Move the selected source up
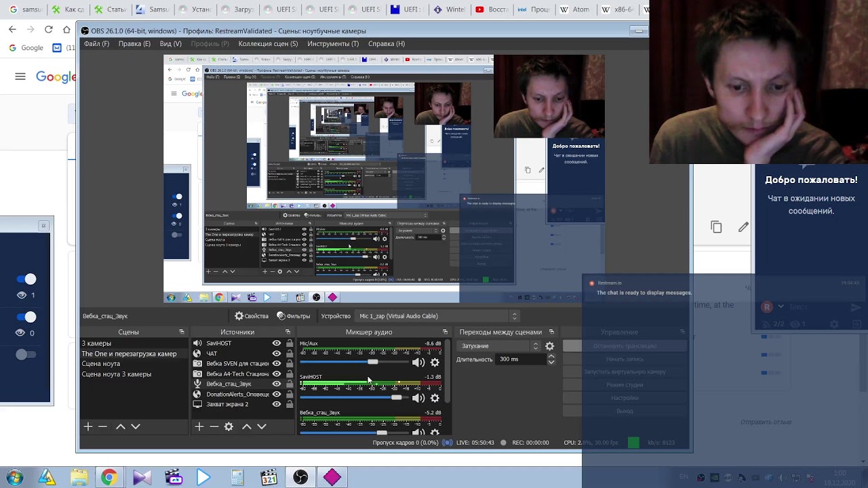Viewport: 868px width, 488px height. tap(246, 426)
